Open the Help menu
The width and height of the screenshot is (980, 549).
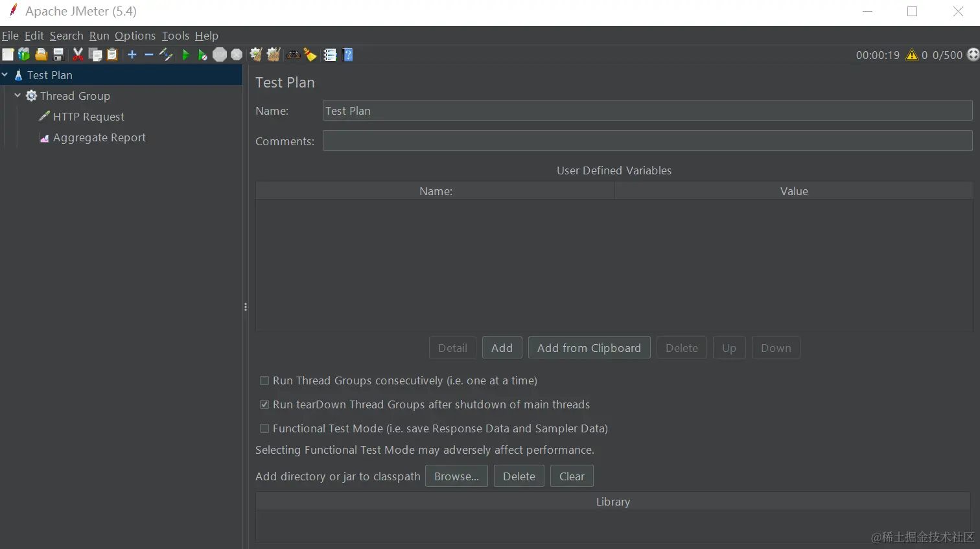coord(207,36)
